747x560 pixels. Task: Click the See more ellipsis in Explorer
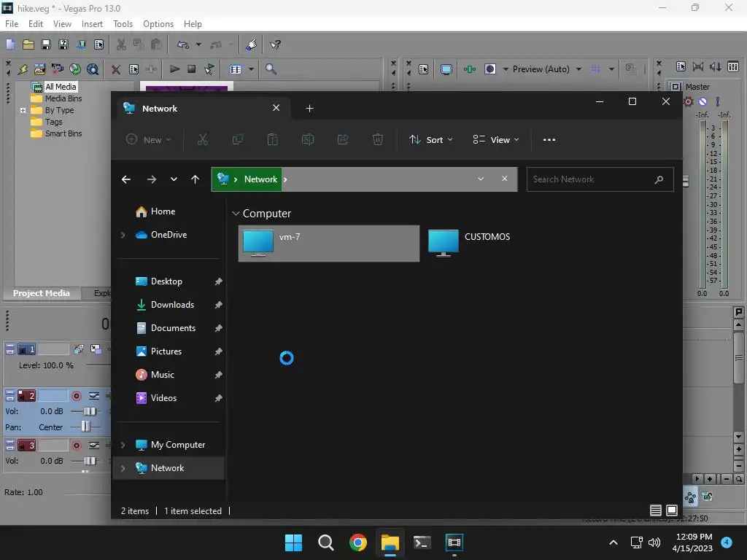(x=549, y=139)
